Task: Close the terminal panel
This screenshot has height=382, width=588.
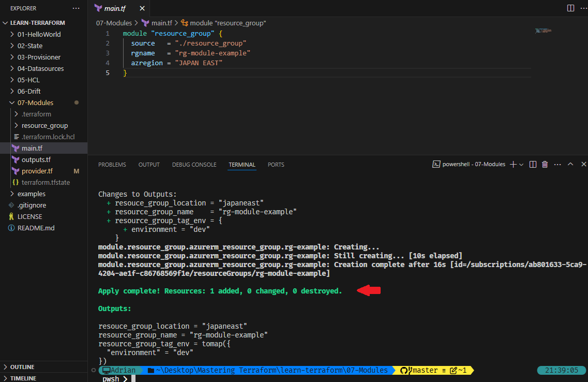Action: [583, 165]
